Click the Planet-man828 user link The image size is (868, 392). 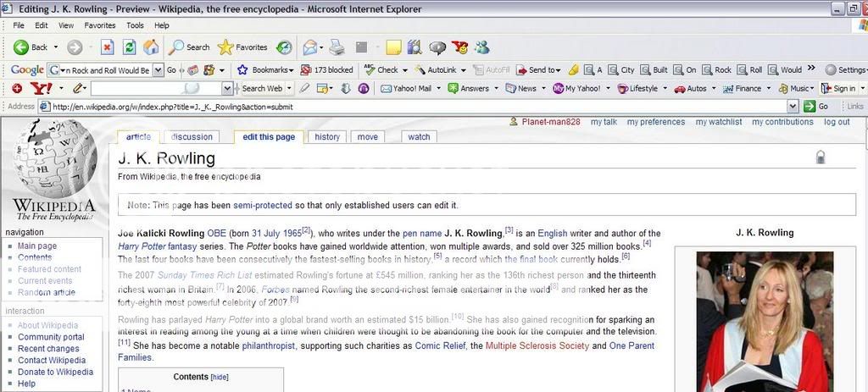coord(550,122)
